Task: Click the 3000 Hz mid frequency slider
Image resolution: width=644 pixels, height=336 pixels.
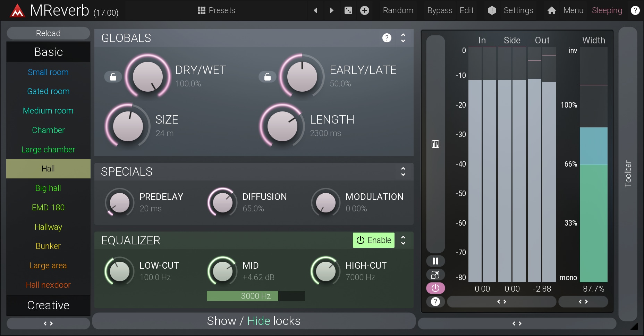Action: click(256, 296)
